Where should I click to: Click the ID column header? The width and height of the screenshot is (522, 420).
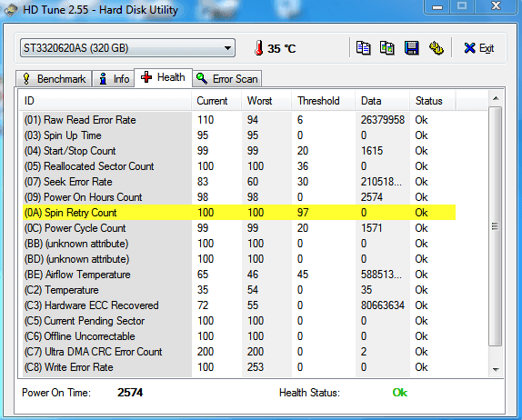105,101
